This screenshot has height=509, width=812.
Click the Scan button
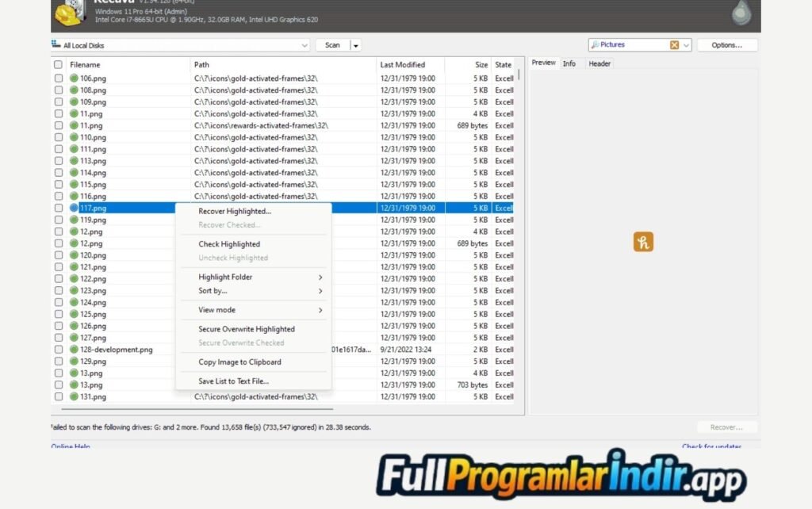[x=332, y=46]
